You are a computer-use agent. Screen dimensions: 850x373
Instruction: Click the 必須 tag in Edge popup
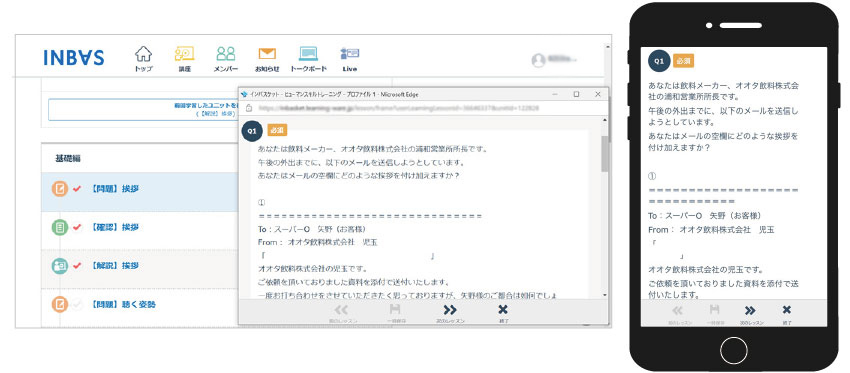277,130
